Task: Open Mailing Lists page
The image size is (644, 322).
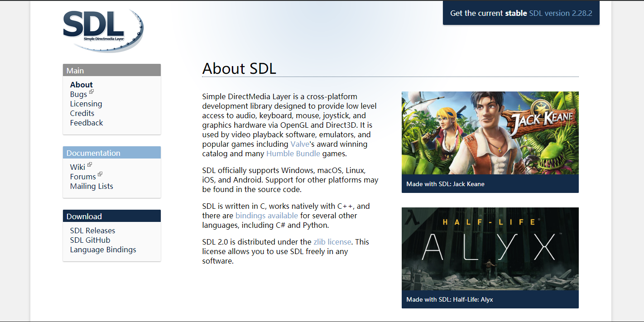Action: coord(91,186)
